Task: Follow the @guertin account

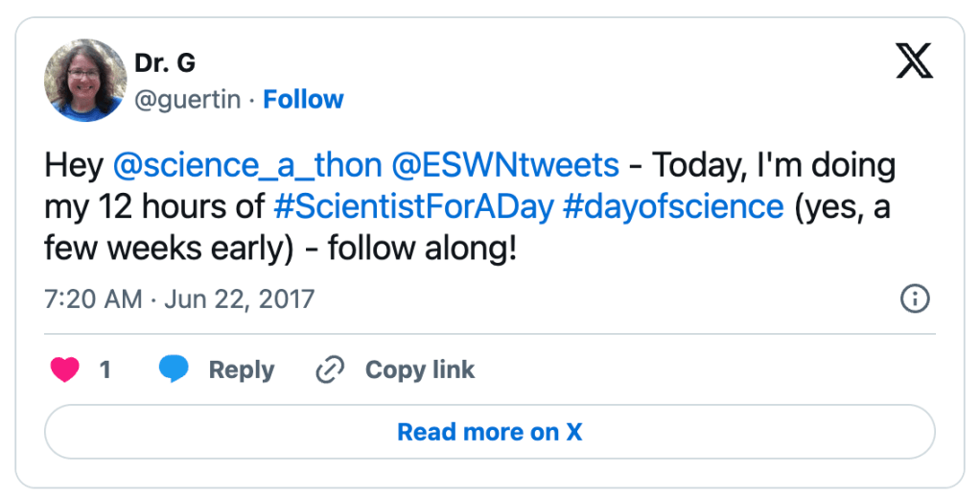Action: point(303,99)
